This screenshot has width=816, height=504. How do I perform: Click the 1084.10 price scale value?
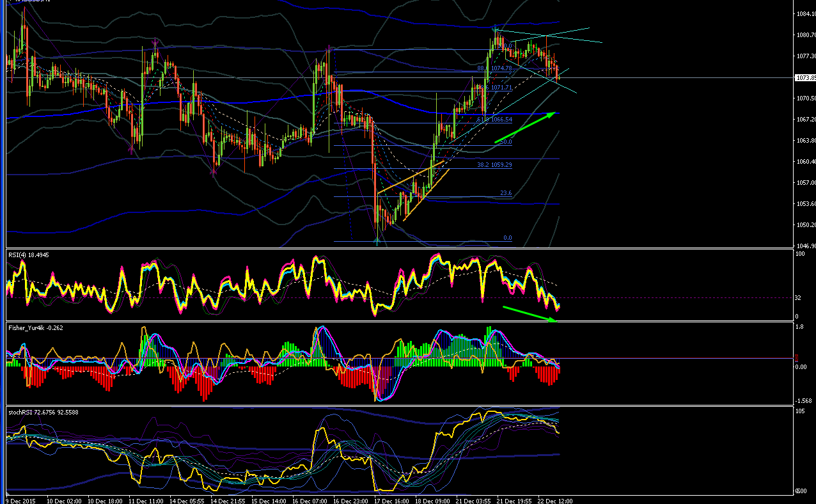[x=805, y=14]
